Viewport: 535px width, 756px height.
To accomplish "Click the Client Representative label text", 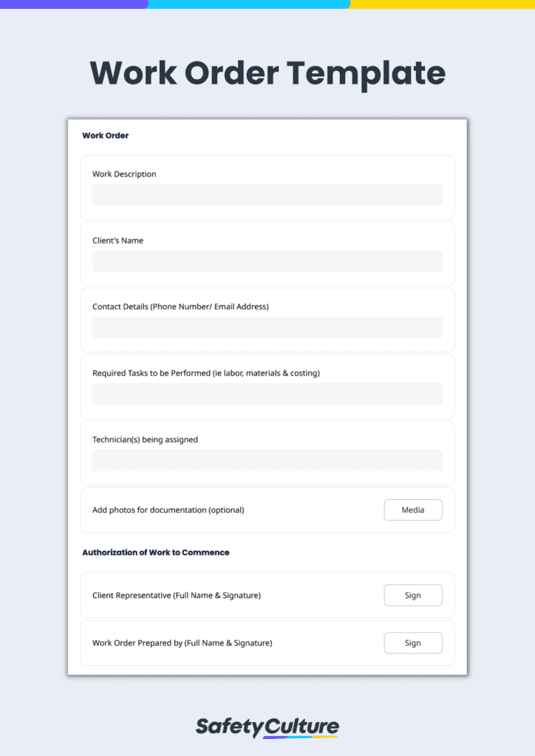I will (x=176, y=596).
